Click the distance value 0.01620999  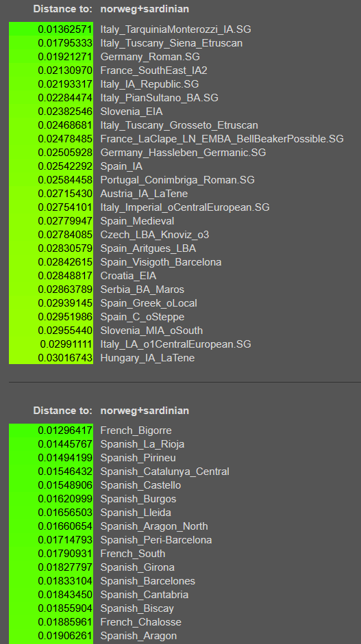[65, 499]
